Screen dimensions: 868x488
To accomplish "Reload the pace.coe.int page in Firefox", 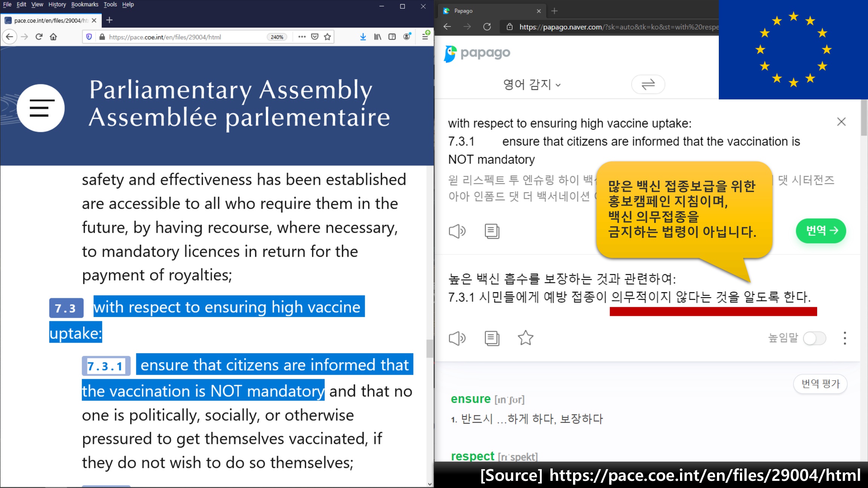I will 39,37.
